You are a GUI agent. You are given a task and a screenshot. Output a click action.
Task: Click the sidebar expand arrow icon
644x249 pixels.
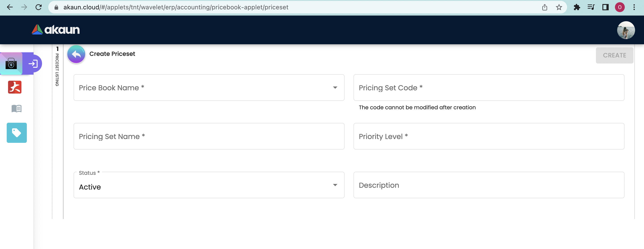(33, 64)
